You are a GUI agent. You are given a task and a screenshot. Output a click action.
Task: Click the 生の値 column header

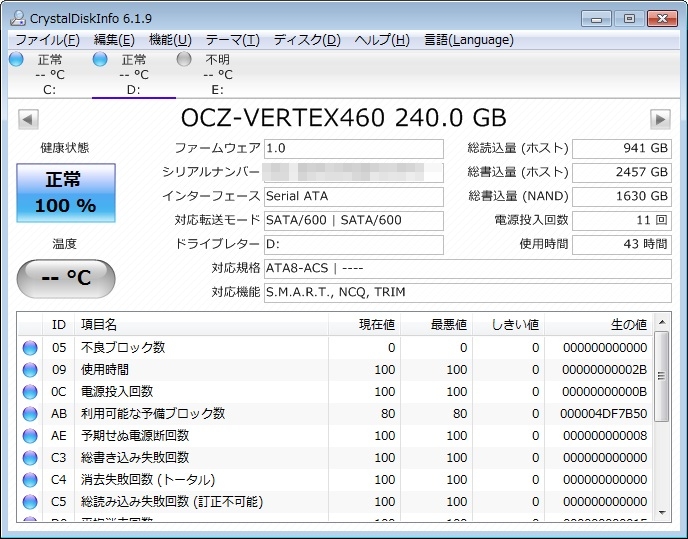pos(628,324)
